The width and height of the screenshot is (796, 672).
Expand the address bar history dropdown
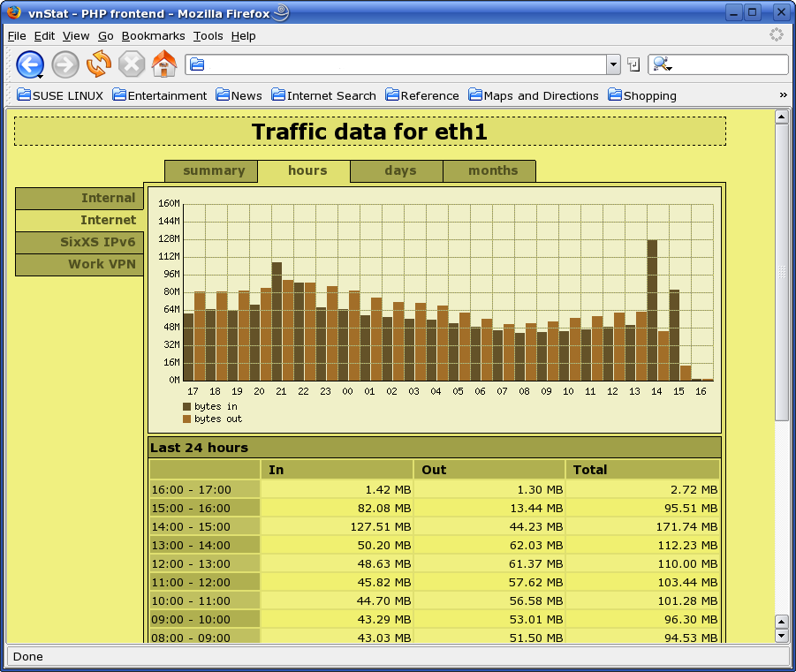[x=613, y=64]
